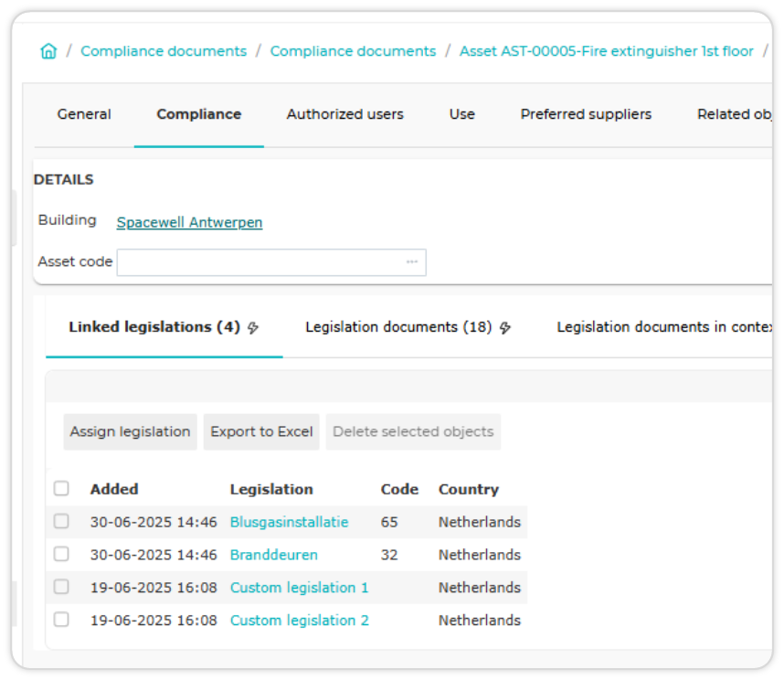Check the Blusgasinstallatie row checkbox
The height and width of the screenshot is (680, 784).
coord(61,522)
